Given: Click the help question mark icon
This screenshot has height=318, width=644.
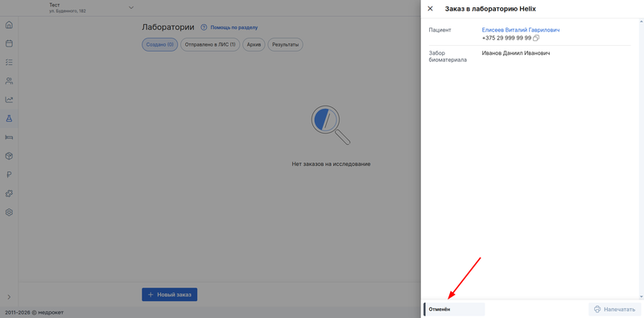Looking at the screenshot, I should [204, 27].
